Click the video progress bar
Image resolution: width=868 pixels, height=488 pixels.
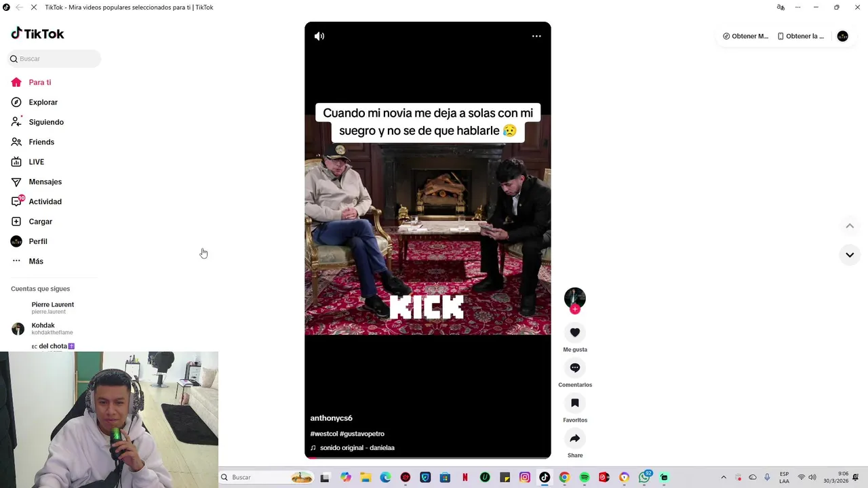tap(428, 457)
